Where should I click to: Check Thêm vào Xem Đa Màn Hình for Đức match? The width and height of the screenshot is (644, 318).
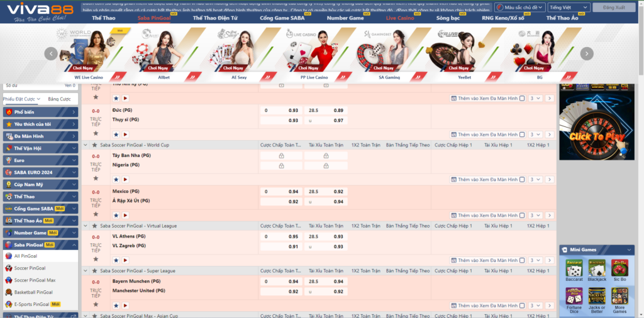coord(521,134)
